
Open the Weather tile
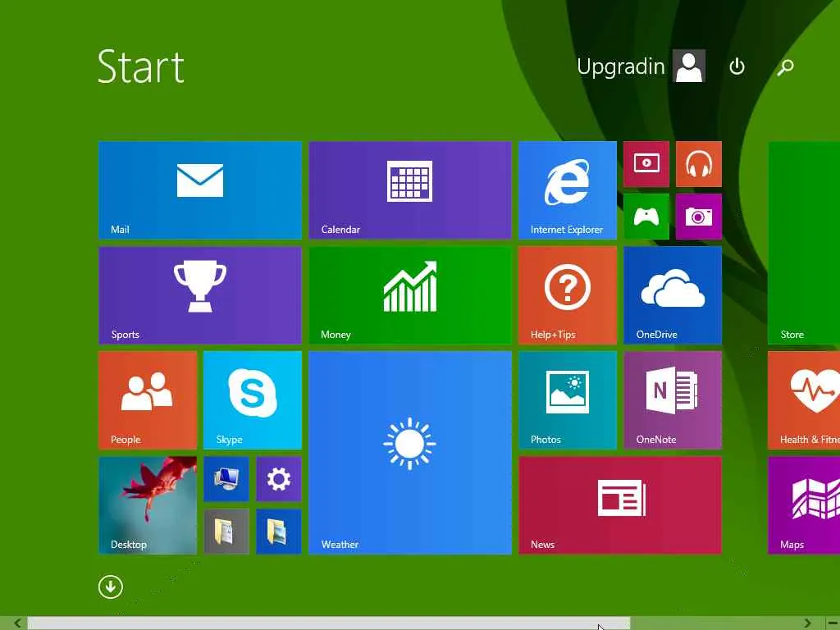pyautogui.click(x=410, y=453)
